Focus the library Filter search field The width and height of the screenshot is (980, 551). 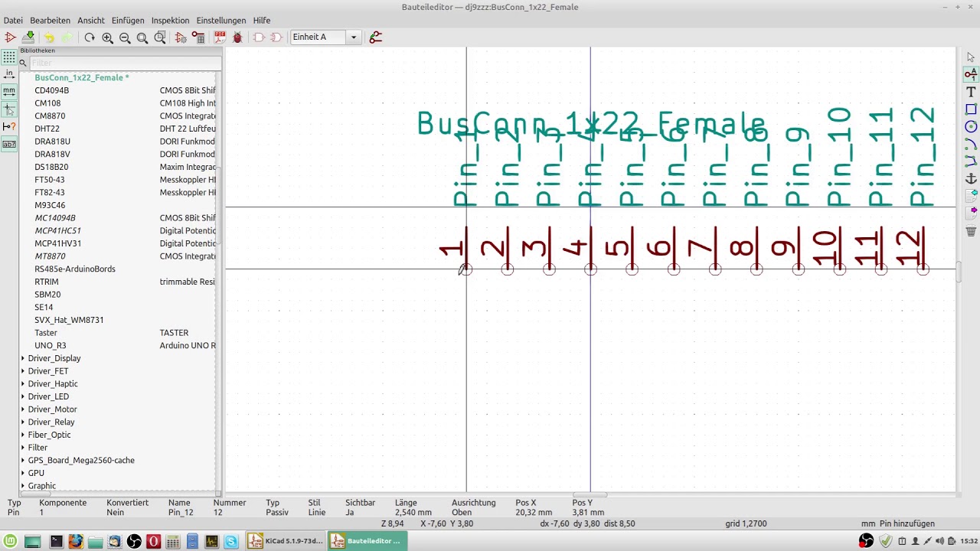[126, 63]
